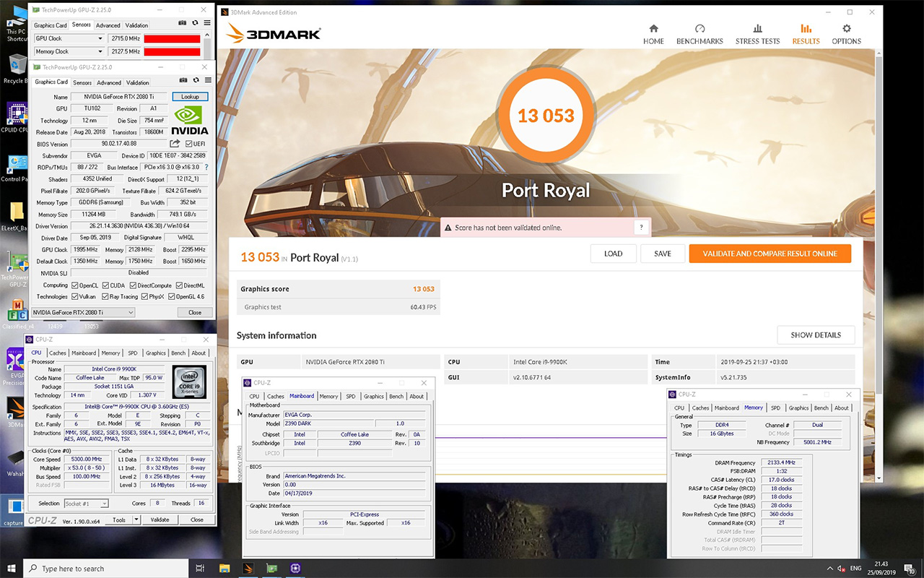The width and height of the screenshot is (924, 578).
Task: Click the GPU Clock red sensor graph
Action: click(173, 38)
